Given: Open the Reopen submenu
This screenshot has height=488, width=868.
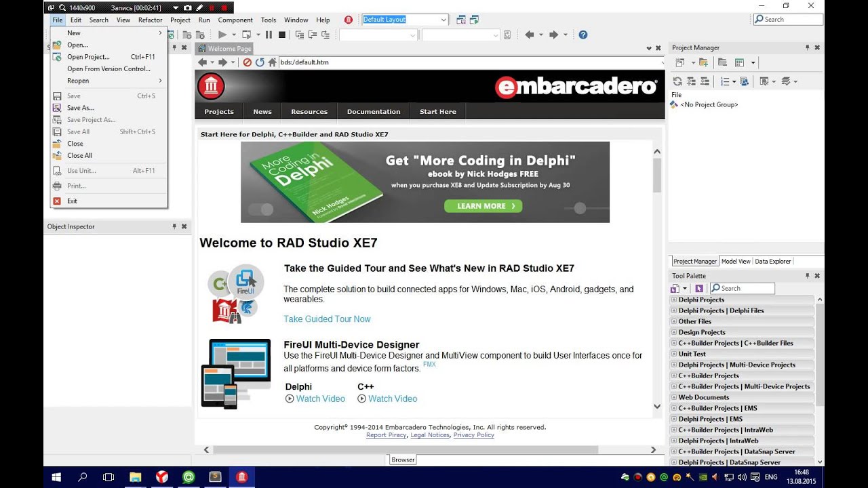Looking at the screenshot, I should tap(108, 81).
